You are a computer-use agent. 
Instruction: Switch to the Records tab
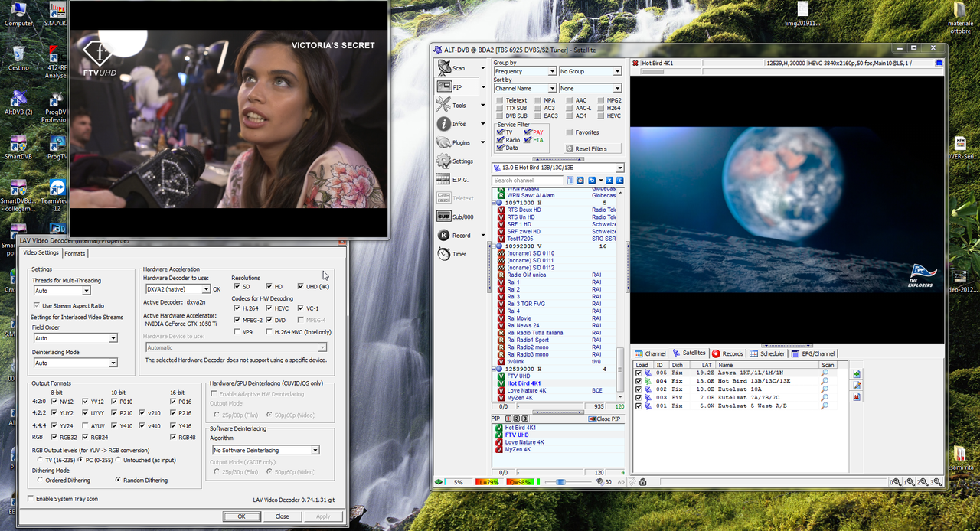coord(728,353)
